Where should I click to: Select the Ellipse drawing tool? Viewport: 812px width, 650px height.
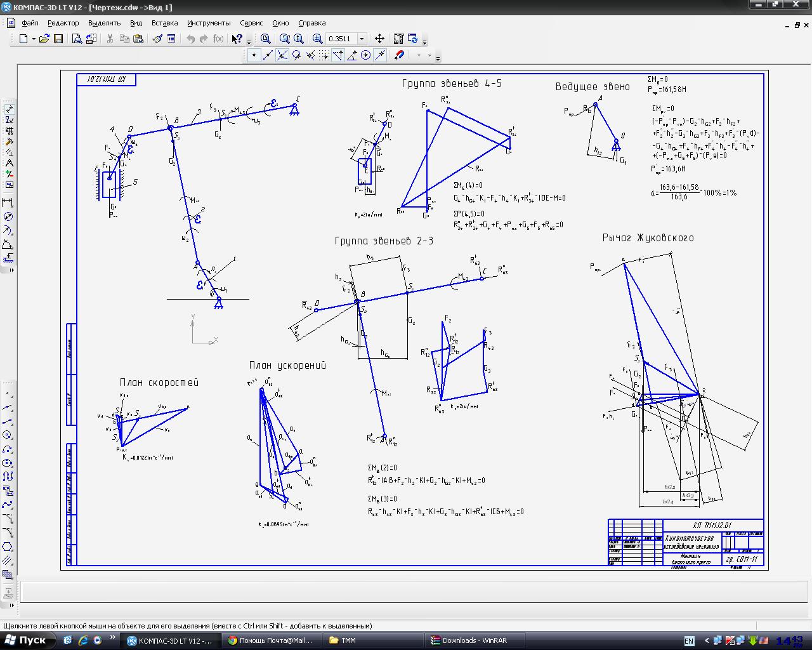8,463
